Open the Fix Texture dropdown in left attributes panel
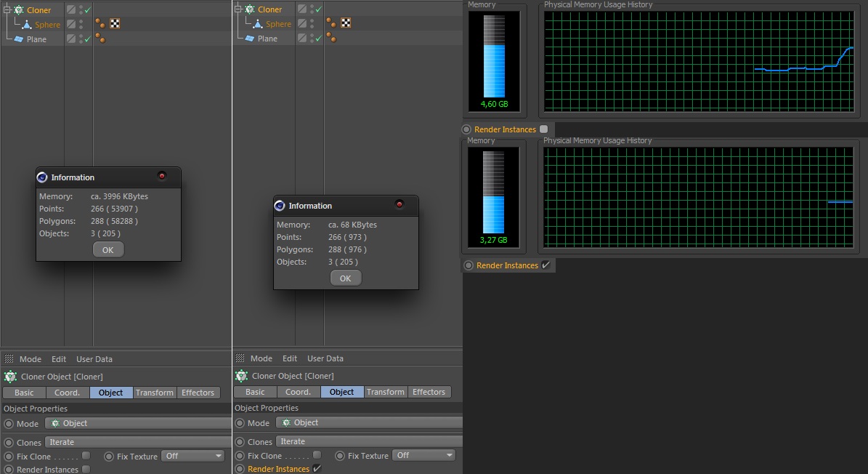The width and height of the screenshot is (868, 474). point(193,456)
